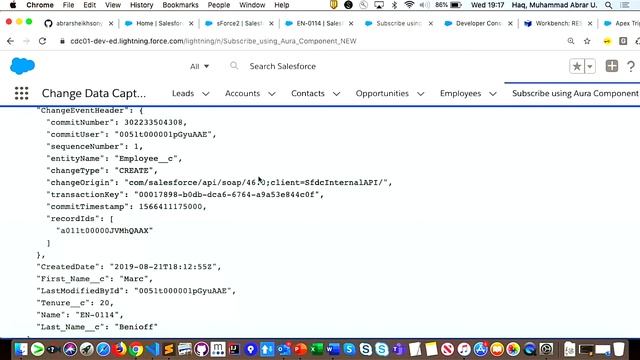640x360 pixels.
Task: Switch to the Workbench browser tab
Action: [x=558, y=24]
